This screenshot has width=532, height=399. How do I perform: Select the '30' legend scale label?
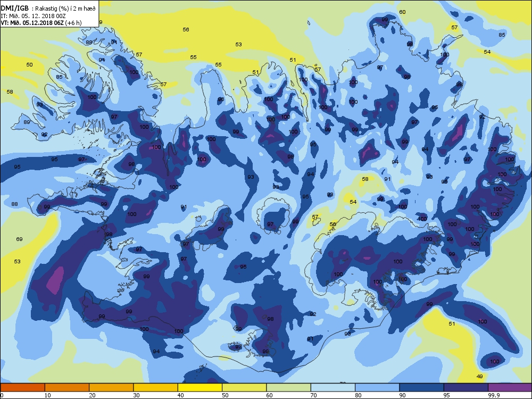[136, 395]
